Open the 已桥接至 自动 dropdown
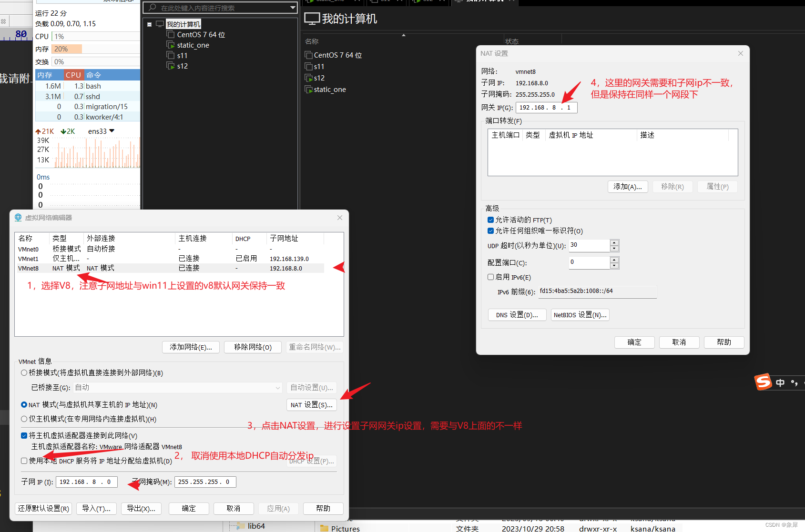Image resolution: width=805 pixels, height=532 pixels. tap(278, 388)
